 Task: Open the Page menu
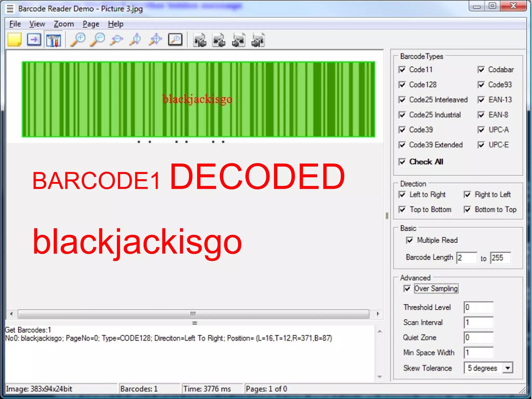pos(91,24)
